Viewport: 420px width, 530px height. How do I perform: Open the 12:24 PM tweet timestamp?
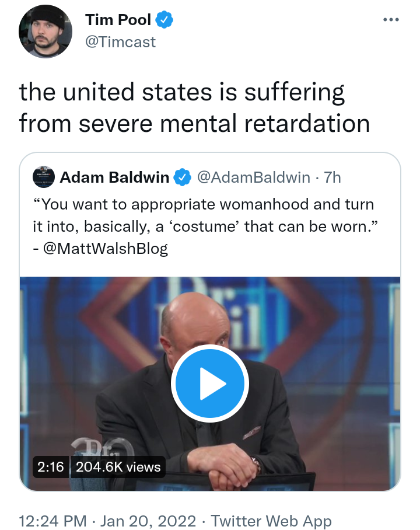click(52, 521)
